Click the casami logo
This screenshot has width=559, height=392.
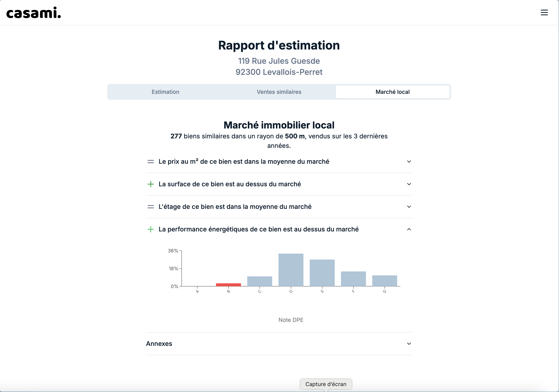pyautogui.click(x=34, y=13)
